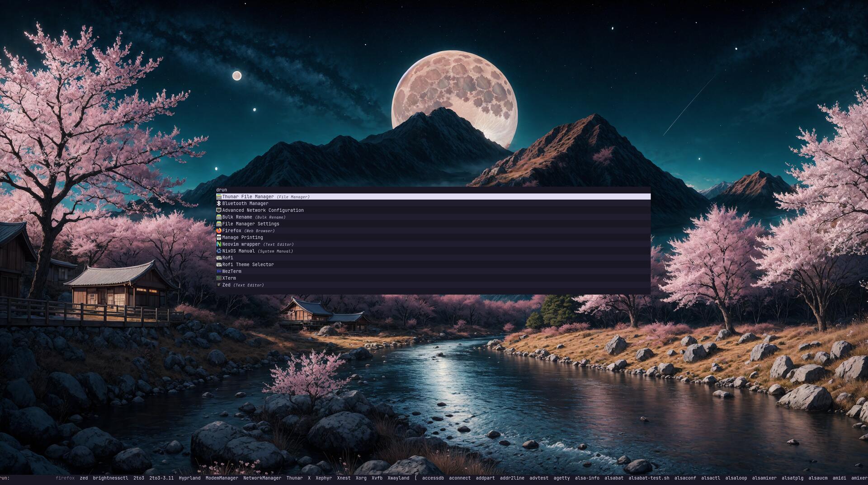
Task: Click the Advanced Network Configuration icon
Action: 219,210
